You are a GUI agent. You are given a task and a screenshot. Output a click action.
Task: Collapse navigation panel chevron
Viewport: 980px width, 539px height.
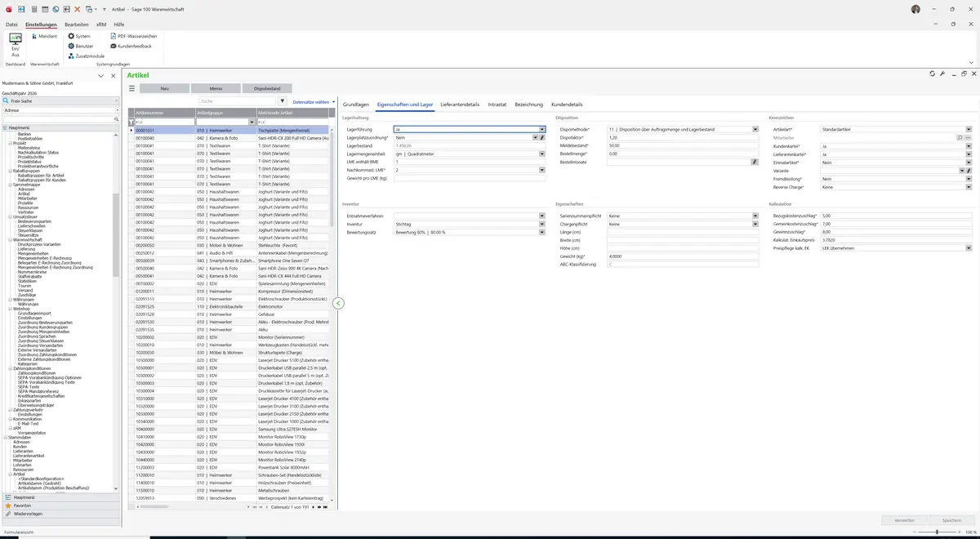(x=100, y=75)
